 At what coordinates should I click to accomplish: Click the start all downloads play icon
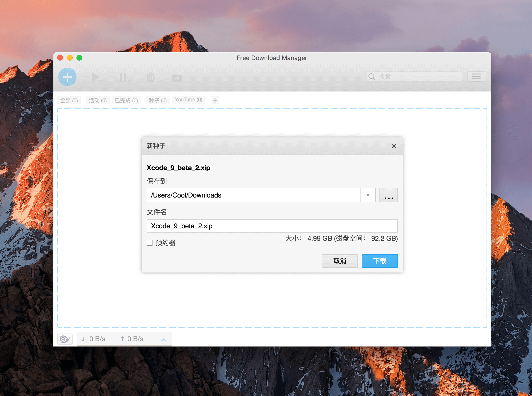96,77
